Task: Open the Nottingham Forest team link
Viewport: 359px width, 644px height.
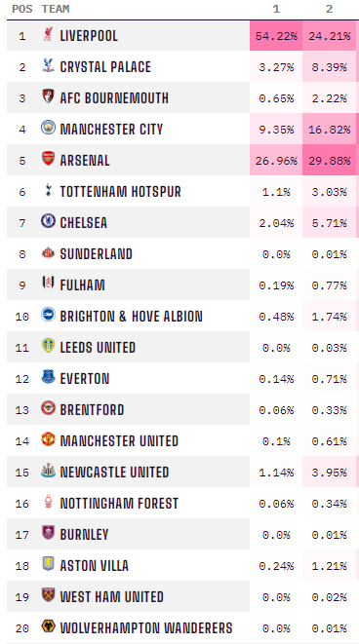Action: pyautogui.click(x=119, y=503)
